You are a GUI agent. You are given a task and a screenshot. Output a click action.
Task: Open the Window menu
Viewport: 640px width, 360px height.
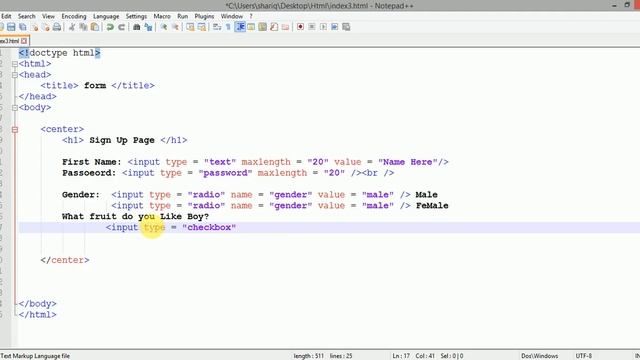(231, 16)
